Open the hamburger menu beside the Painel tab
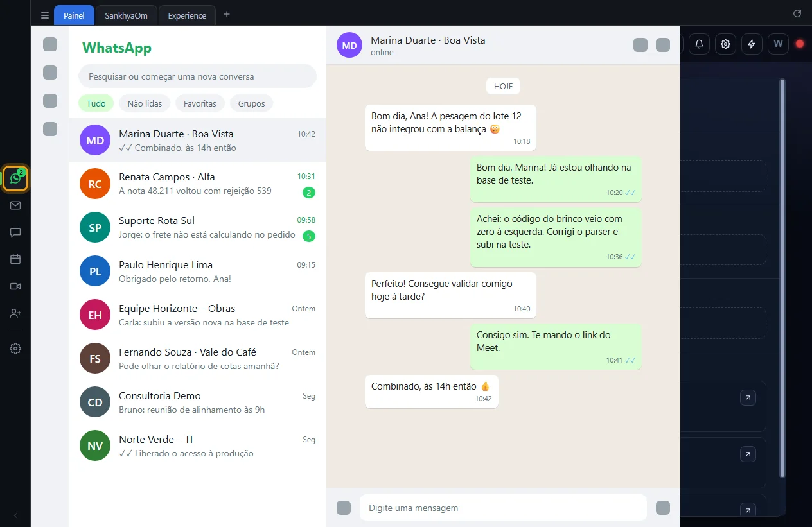The width and height of the screenshot is (812, 527). 44,15
